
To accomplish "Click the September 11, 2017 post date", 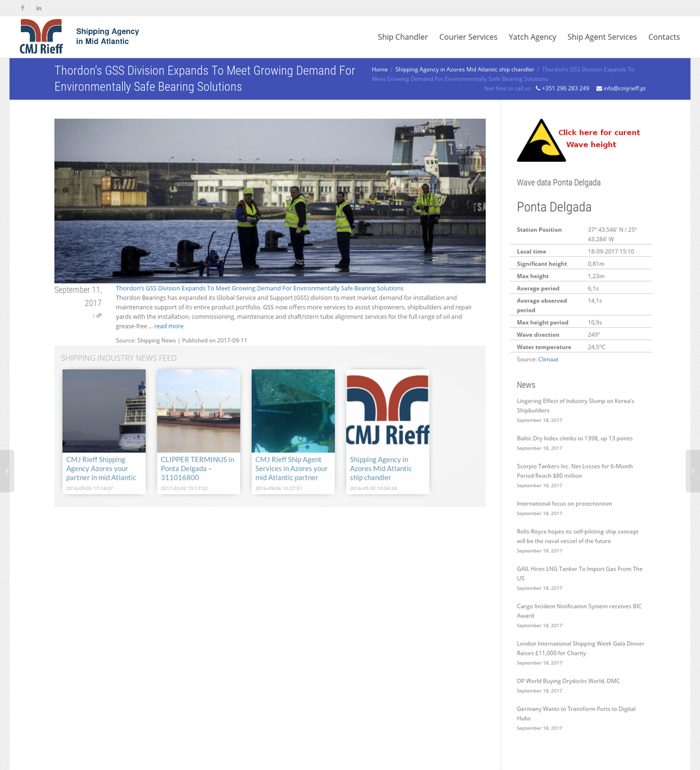I will click(x=78, y=297).
